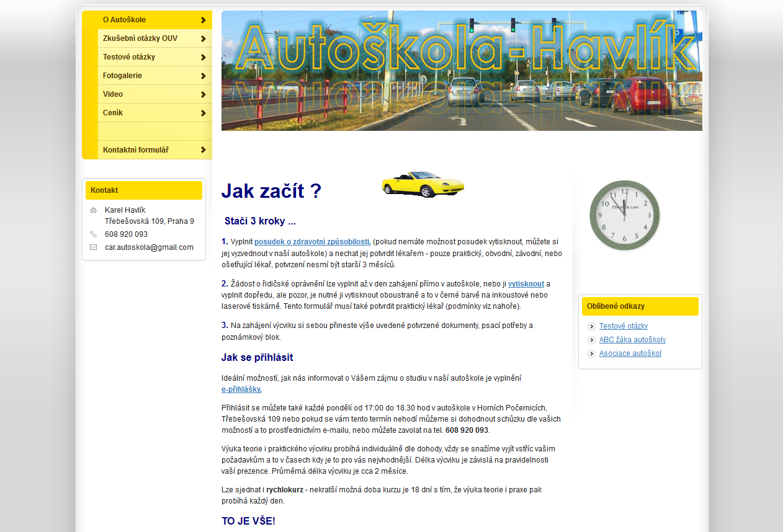Expand the Ceník menu arrow
The height and width of the screenshot is (532, 783).
(x=203, y=113)
